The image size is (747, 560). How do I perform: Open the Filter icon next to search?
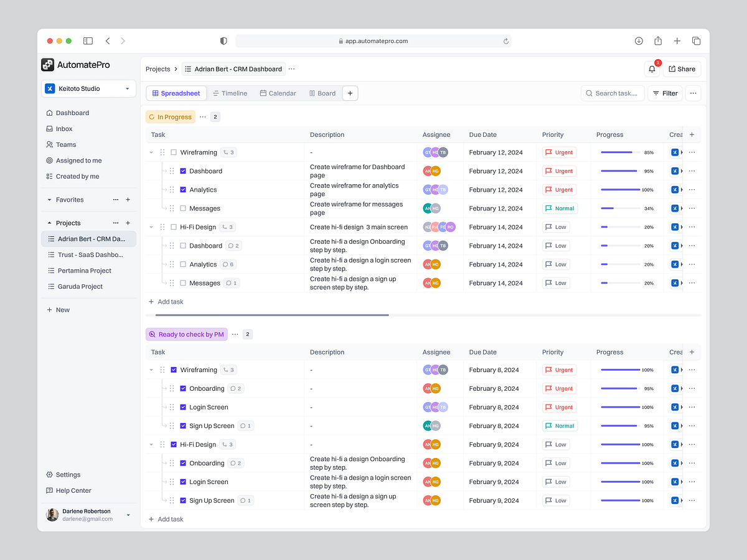[657, 93]
